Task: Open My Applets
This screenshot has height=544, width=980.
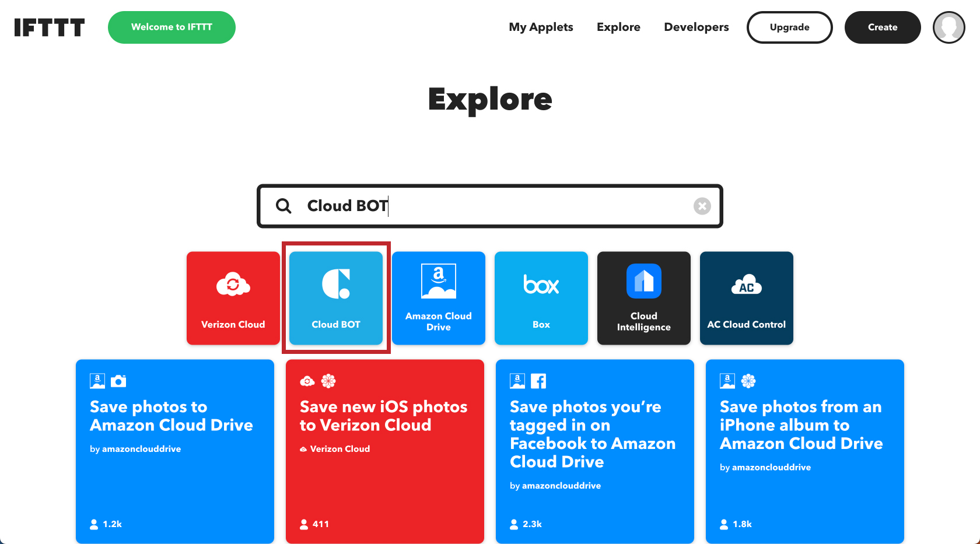Action: 541,27
